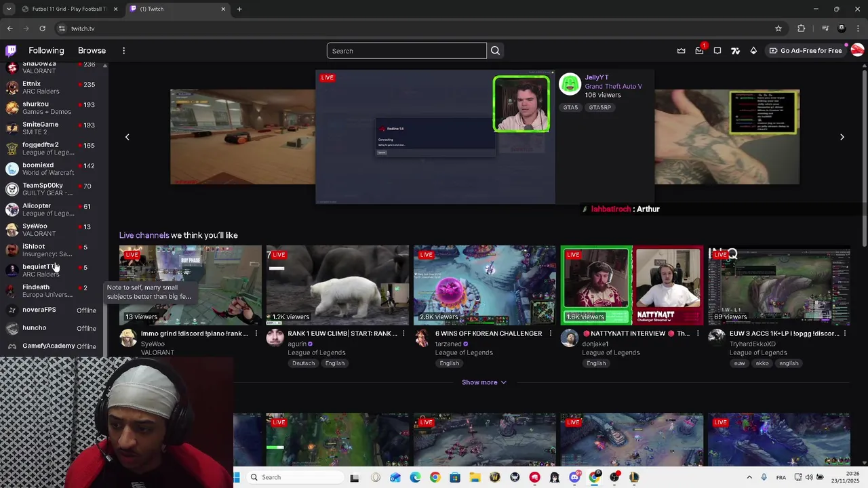Open polar bear stream thumbnail by agurin
The image size is (868, 488).
point(338,285)
